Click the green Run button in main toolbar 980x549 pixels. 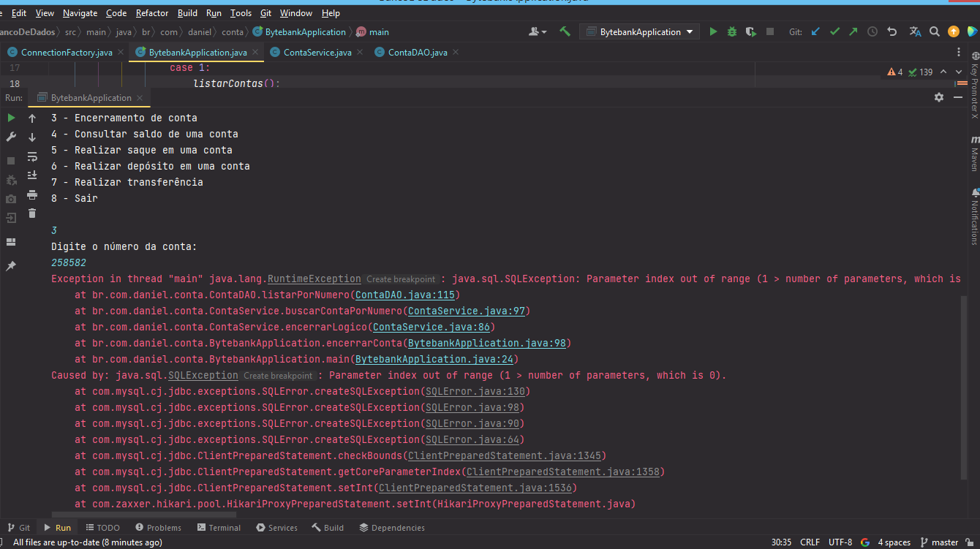pos(713,32)
